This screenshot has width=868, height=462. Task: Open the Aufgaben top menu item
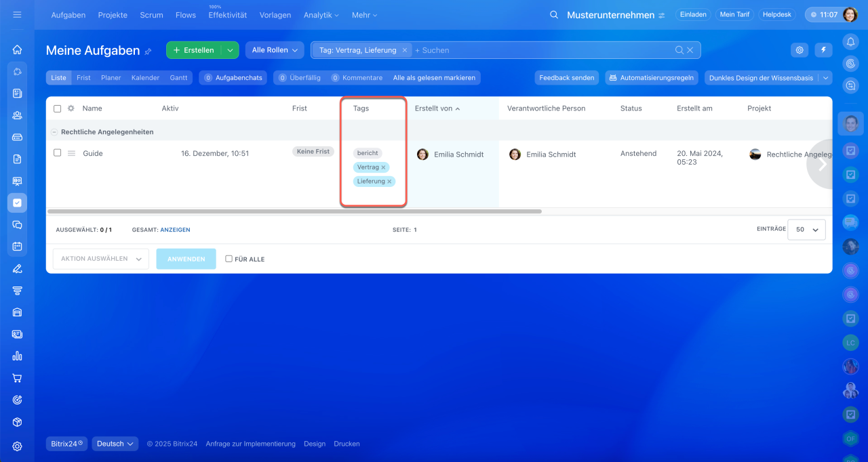tap(68, 15)
